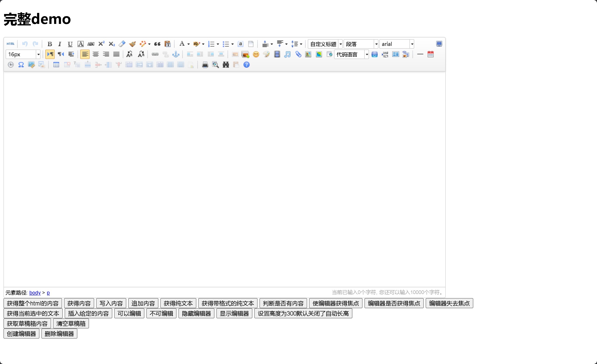Open the font color picker arrow
The width and height of the screenshot is (597, 364).
coord(189,44)
